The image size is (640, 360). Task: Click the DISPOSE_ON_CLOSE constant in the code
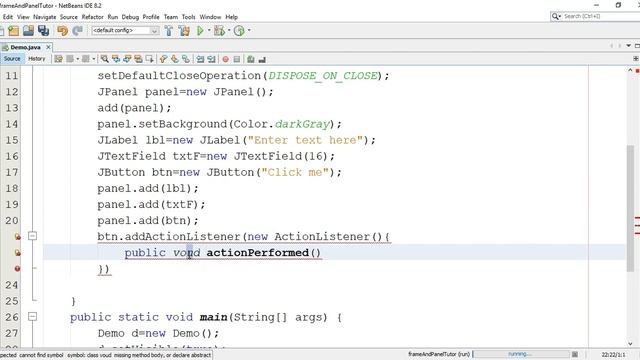(323, 76)
